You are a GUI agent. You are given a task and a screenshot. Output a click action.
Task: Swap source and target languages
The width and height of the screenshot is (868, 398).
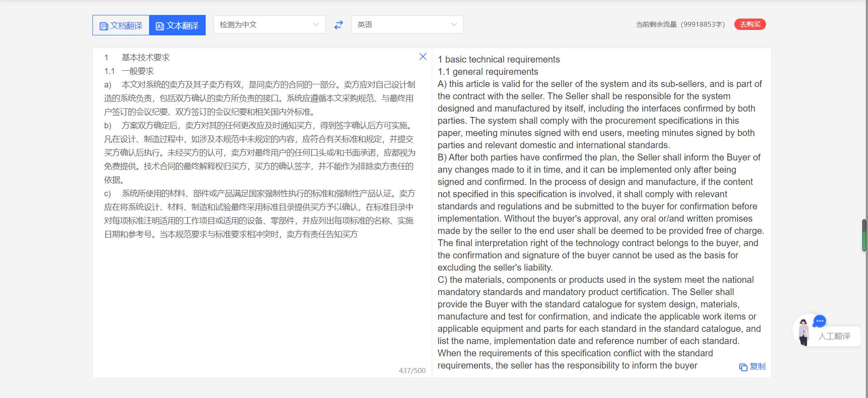[338, 25]
